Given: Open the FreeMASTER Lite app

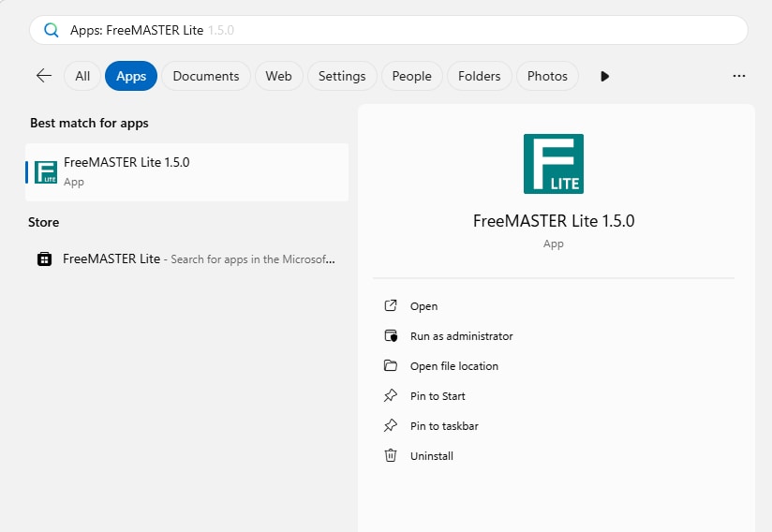Looking at the screenshot, I should pos(423,306).
